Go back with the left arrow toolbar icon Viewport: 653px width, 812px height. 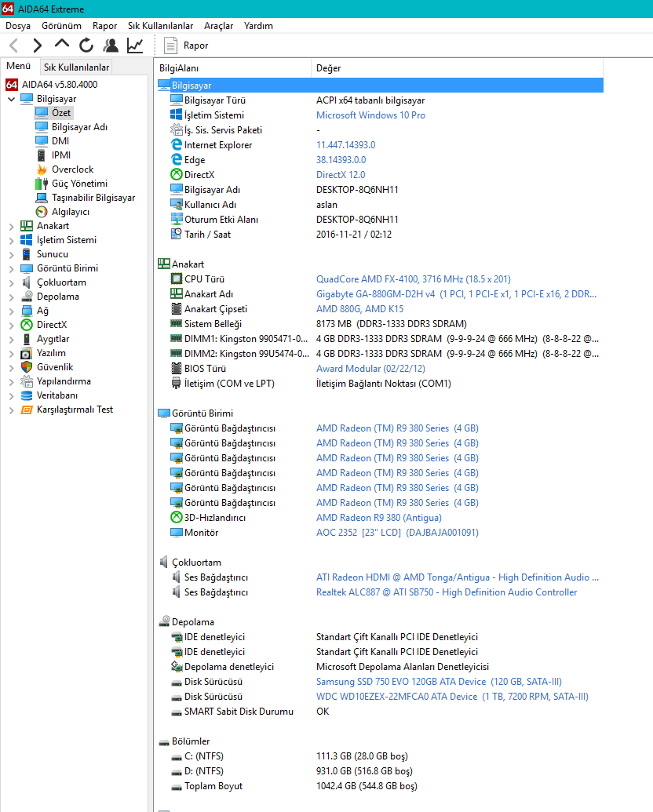tap(14, 46)
